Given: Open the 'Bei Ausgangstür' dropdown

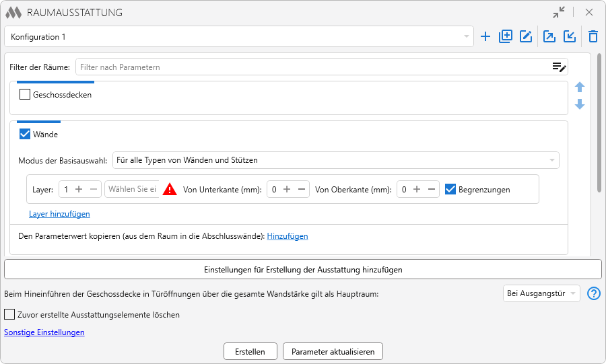Looking at the screenshot, I should 541,293.
